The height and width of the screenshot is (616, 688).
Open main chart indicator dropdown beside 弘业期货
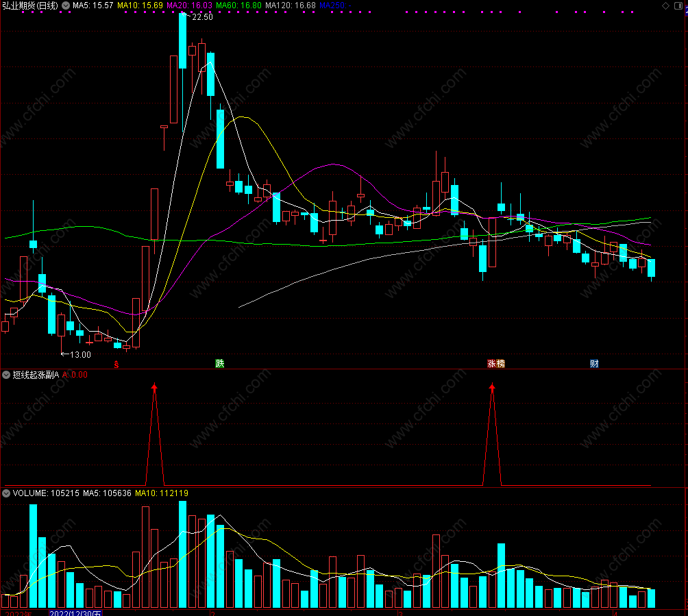(x=66, y=5)
